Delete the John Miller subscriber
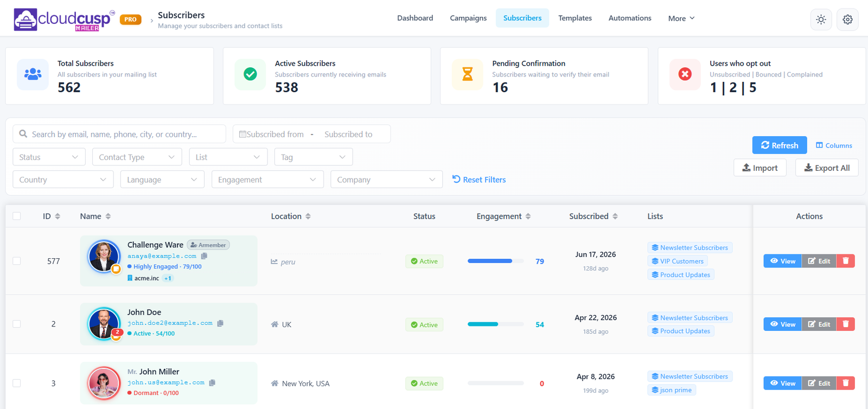This screenshot has width=868, height=409. [845, 383]
